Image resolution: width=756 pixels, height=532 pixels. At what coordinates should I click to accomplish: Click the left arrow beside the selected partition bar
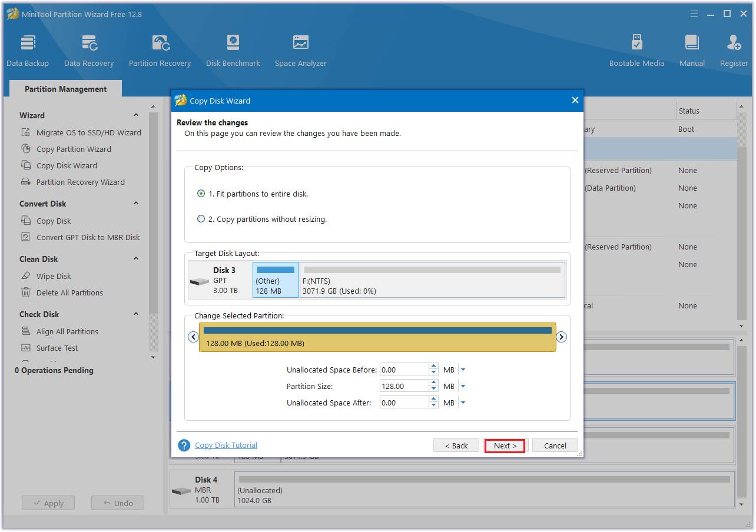click(193, 337)
